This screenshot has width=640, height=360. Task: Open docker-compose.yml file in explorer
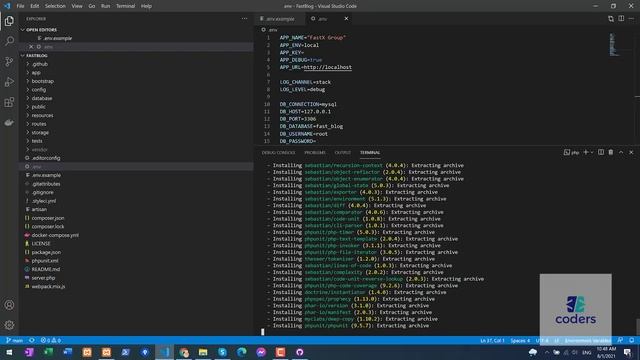(55, 235)
